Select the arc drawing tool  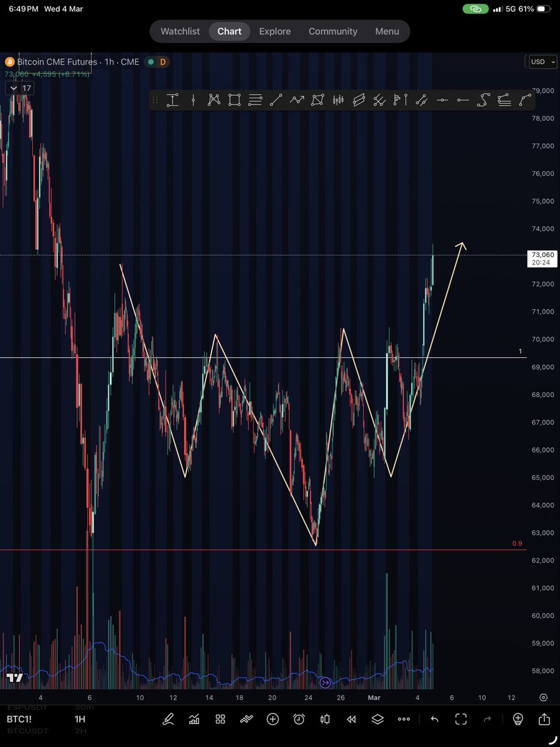[x=526, y=100]
